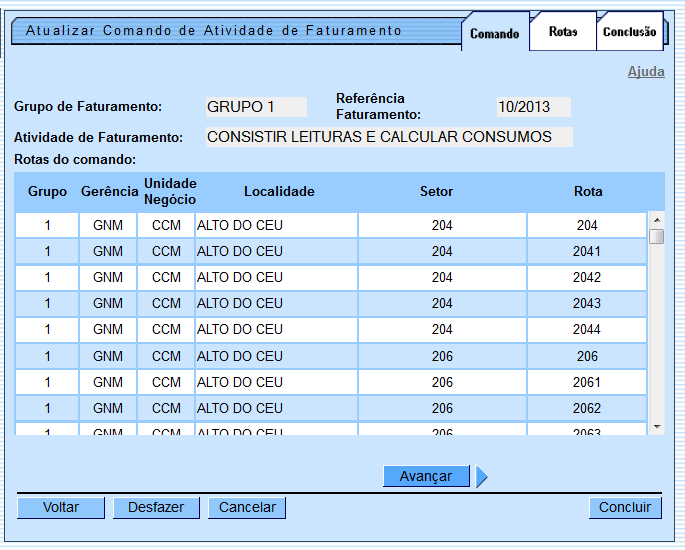Open the Conclusão tab
Viewport: 685px width, 550px height.
pos(629,32)
